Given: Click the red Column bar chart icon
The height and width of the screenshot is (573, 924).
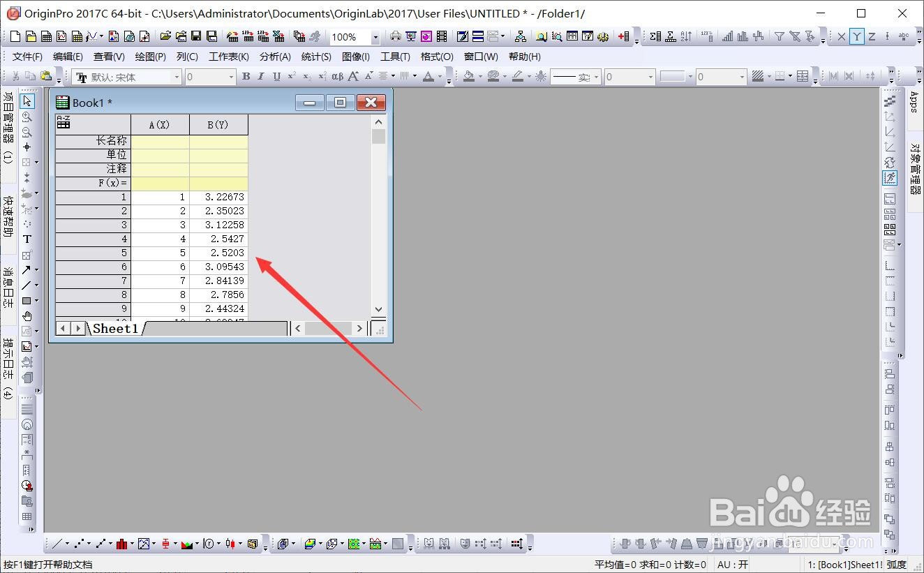Looking at the screenshot, I should click(122, 544).
